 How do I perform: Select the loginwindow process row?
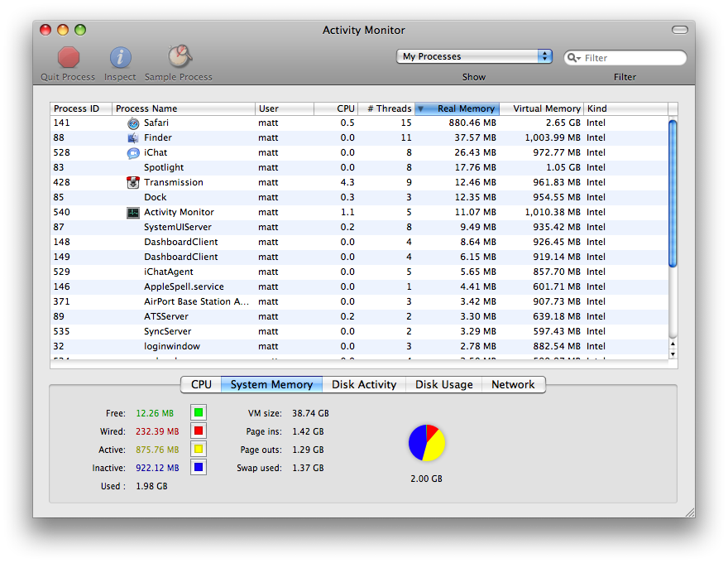click(359, 346)
